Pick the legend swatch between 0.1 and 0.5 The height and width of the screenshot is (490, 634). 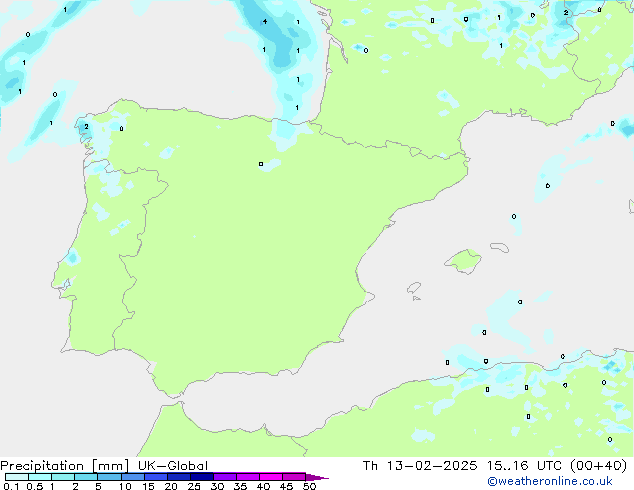point(17,477)
